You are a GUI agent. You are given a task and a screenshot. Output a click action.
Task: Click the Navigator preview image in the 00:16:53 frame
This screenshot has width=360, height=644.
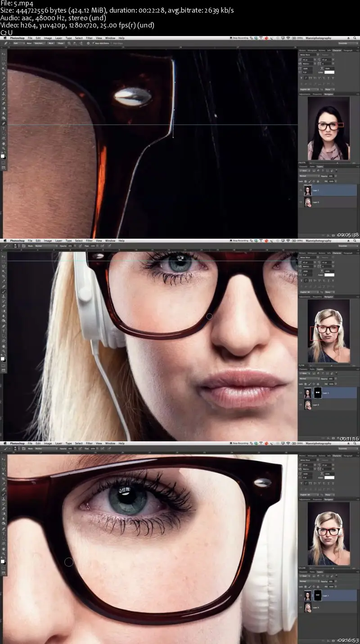point(328,534)
